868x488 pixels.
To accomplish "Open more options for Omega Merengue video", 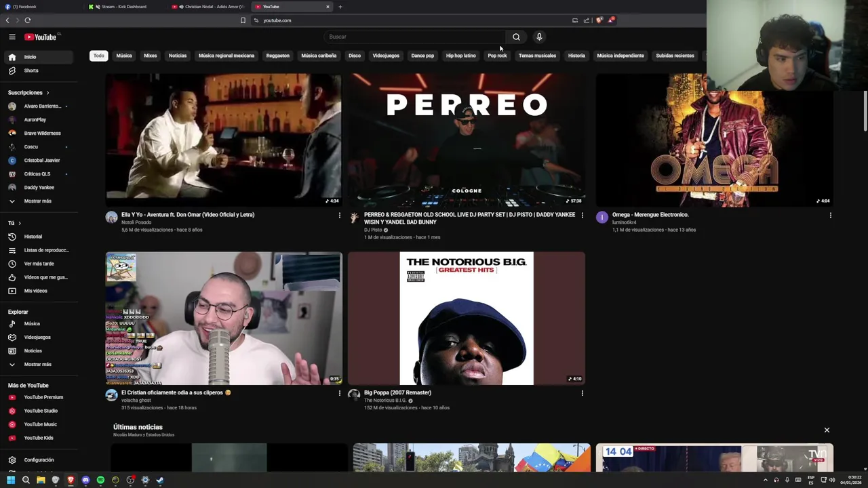I will tap(830, 216).
